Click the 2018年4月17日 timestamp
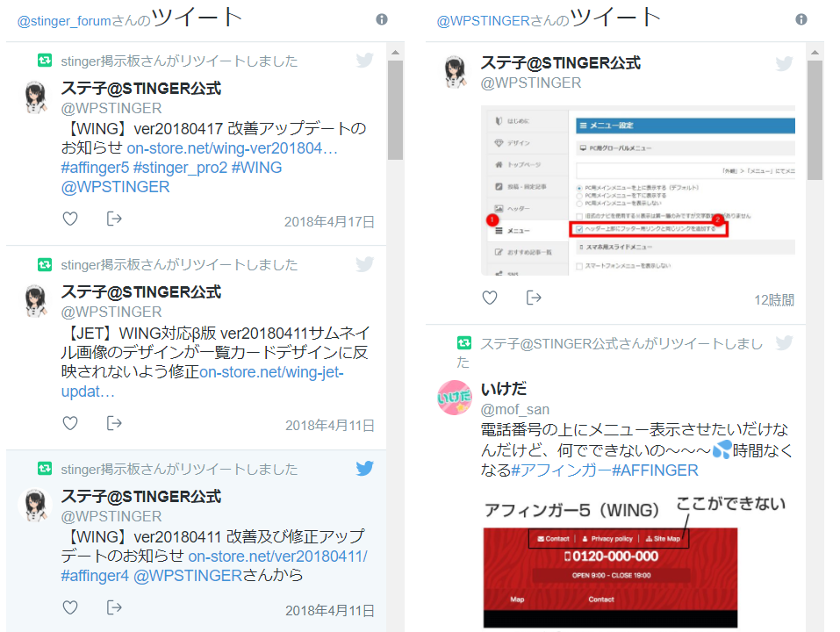This screenshot has height=632, width=840. click(x=328, y=221)
